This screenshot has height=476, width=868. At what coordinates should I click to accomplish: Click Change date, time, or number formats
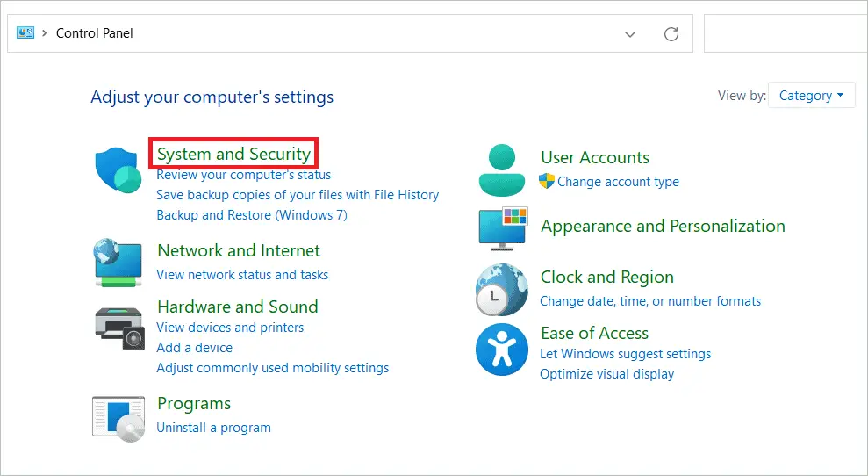tap(650, 301)
